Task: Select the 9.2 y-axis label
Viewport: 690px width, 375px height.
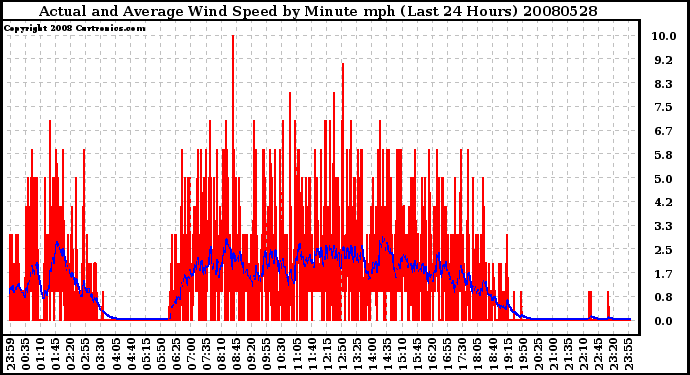Action: pos(664,60)
